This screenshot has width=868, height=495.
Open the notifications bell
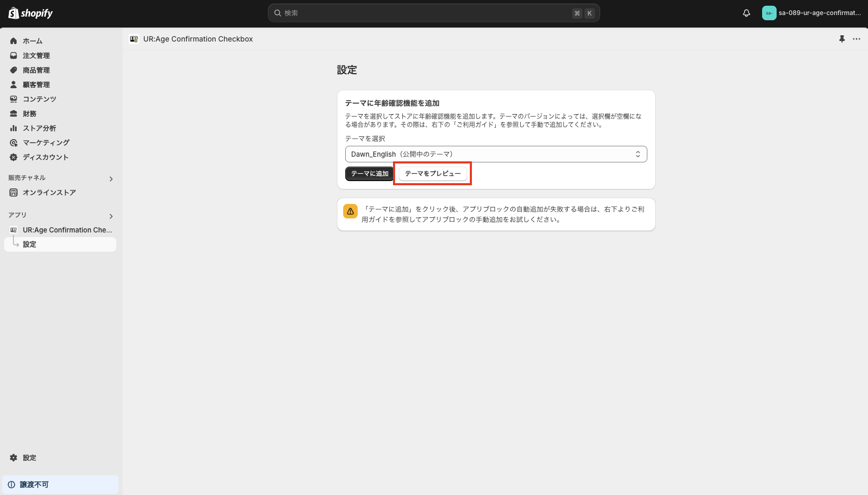[x=747, y=13]
